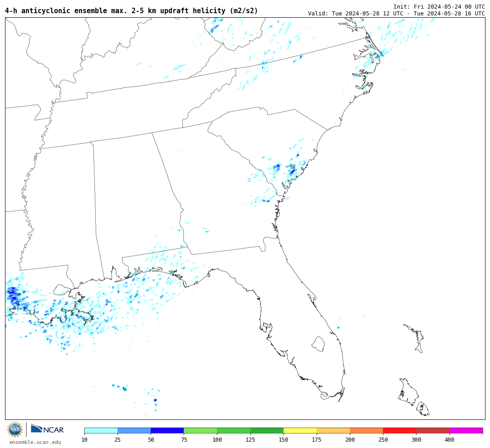Click the colorbar label 250

(x=383, y=439)
